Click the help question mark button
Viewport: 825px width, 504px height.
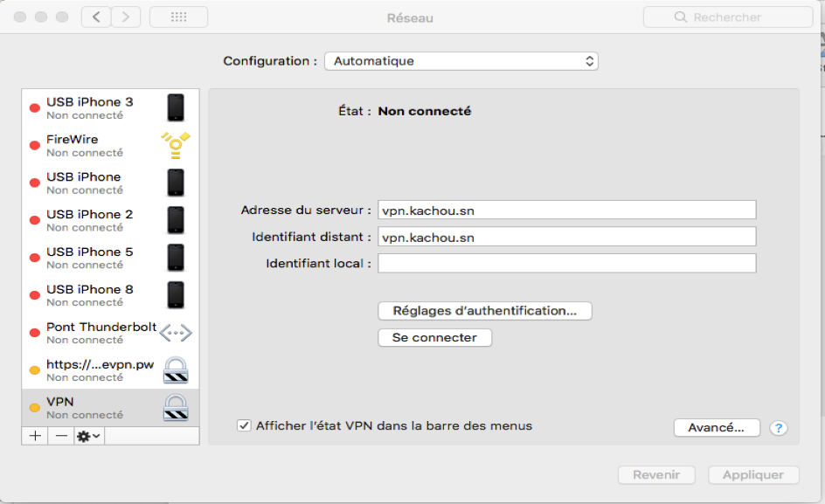pos(778,428)
